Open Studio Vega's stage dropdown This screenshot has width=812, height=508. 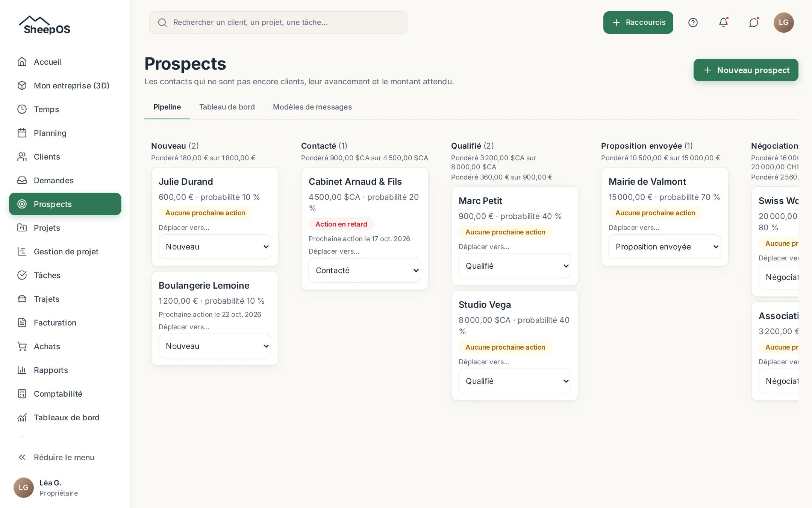[x=515, y=381]
